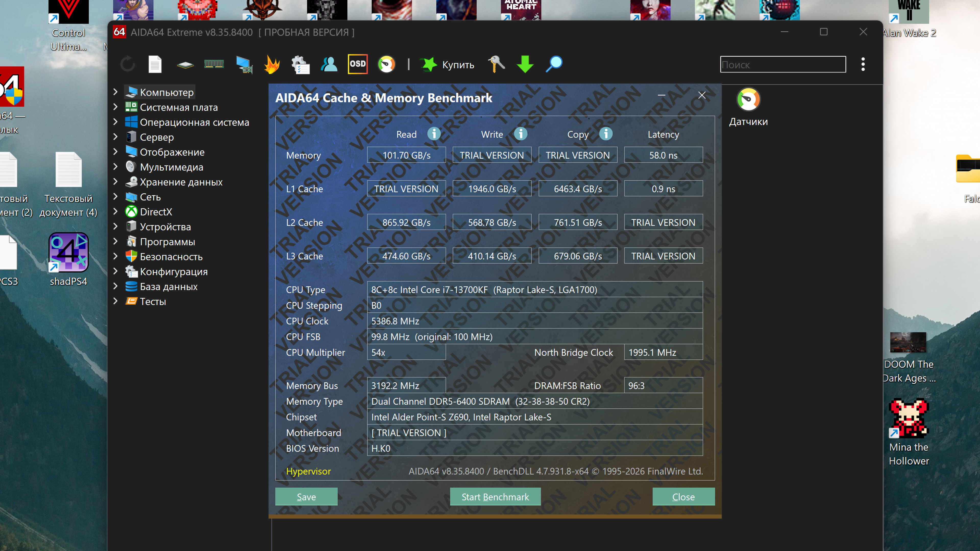Select Программы in the sidebar tree
Viewport: 980px width, 551px height.
tap(167, 242)
